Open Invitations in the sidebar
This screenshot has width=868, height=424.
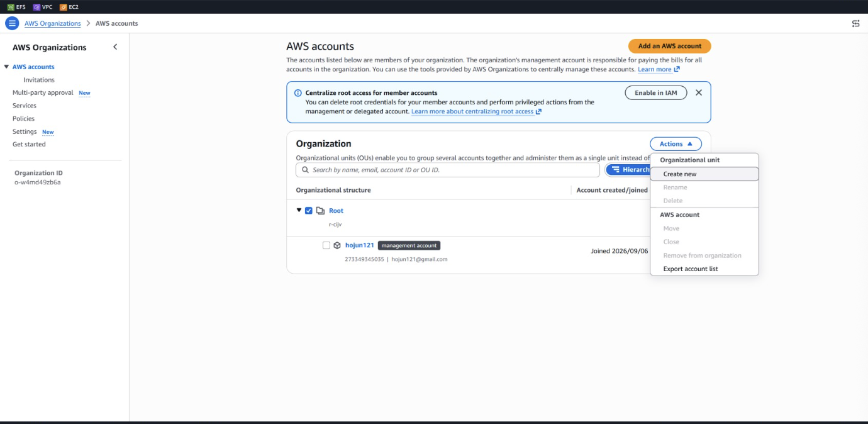(39, 80)
